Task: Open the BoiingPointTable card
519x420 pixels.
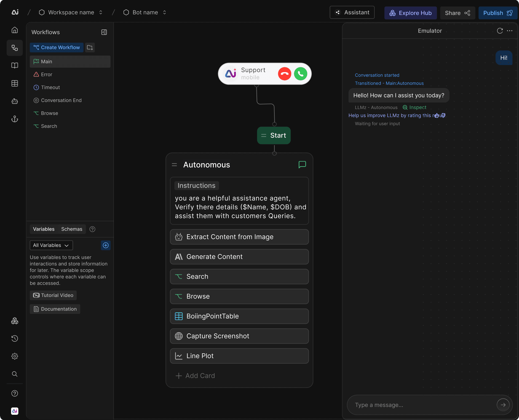Action: coord(239,316)
